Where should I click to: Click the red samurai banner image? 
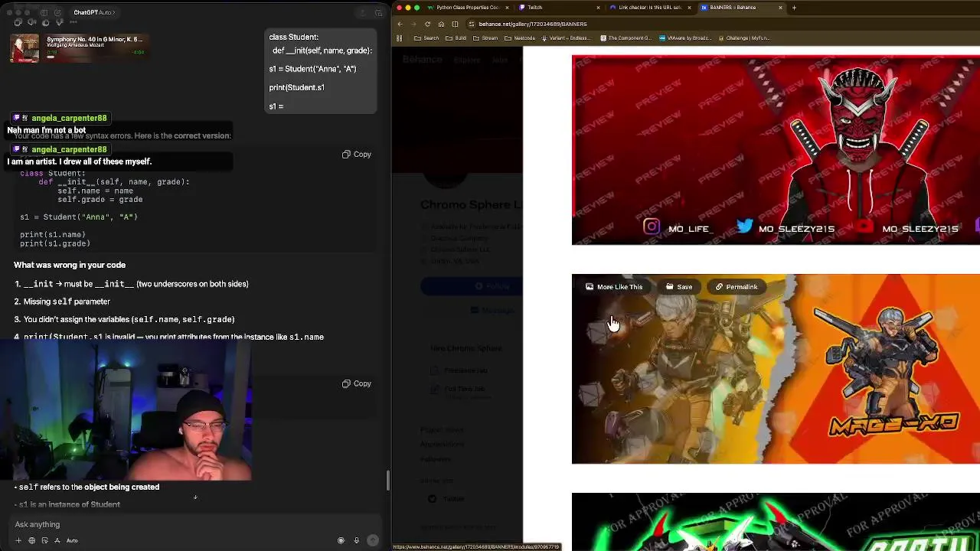[776, 150]
